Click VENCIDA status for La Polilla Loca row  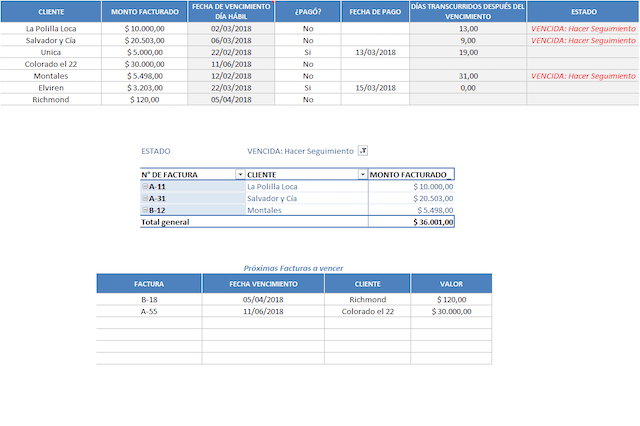pyautogui.click(x=583, y=29)
